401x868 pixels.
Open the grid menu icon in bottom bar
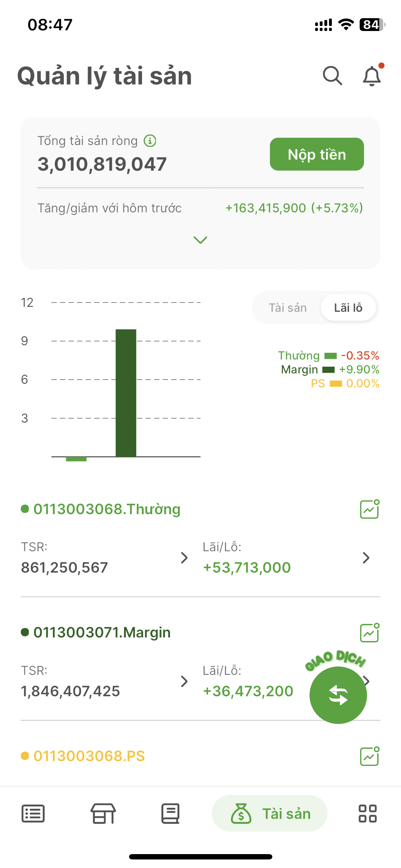pos(367,814)
